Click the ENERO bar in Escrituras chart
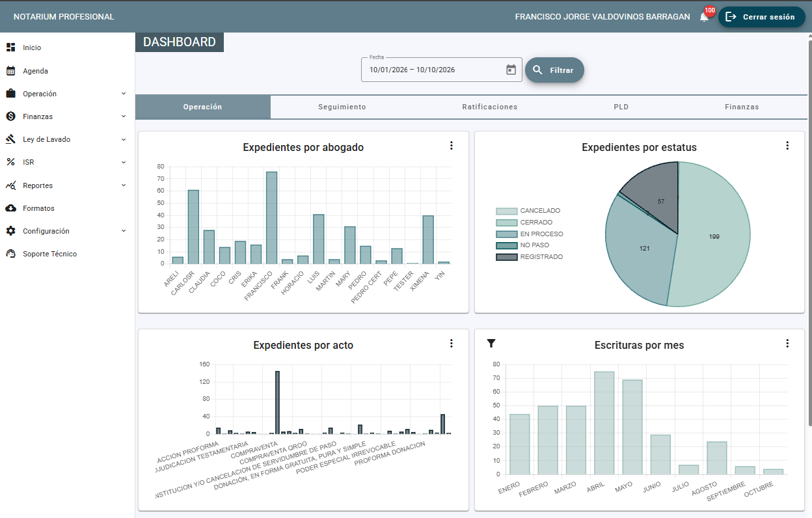This screenshot has width=812, height=518. (x=520, y=444)
